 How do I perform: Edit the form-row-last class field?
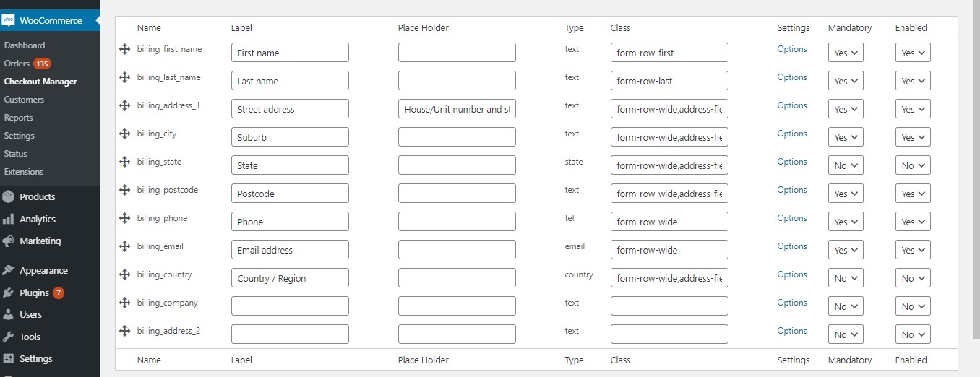[x=669, y=81]
